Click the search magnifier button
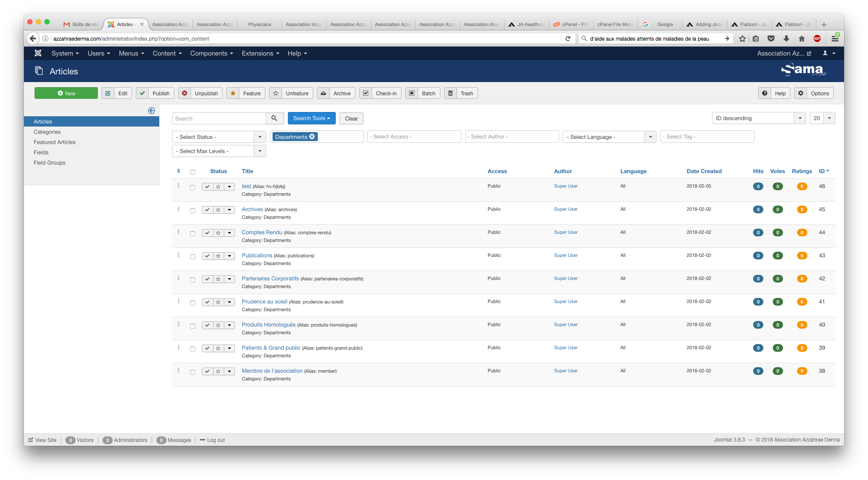The image size is (868, 480). (x=274, y=118)
